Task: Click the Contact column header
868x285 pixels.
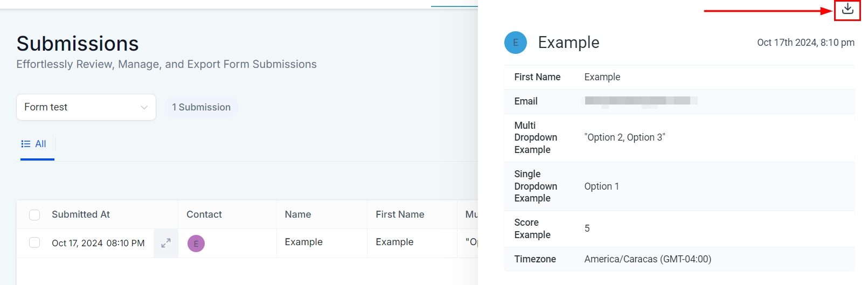Action: pos(204,214)
